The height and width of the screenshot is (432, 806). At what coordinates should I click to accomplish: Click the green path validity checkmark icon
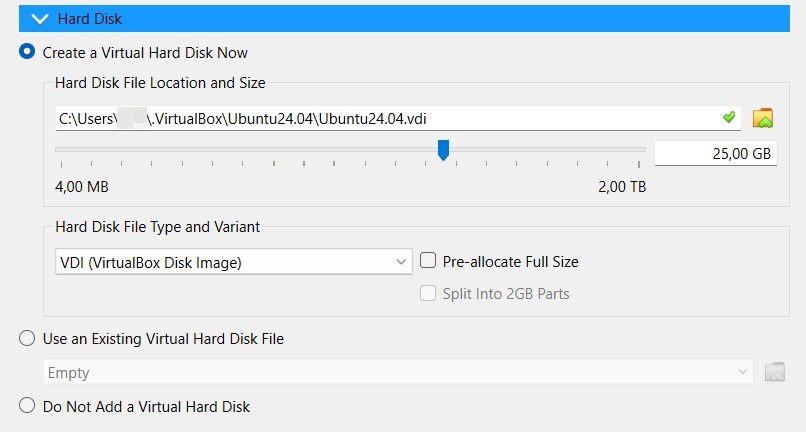click(x=729, y=118)
